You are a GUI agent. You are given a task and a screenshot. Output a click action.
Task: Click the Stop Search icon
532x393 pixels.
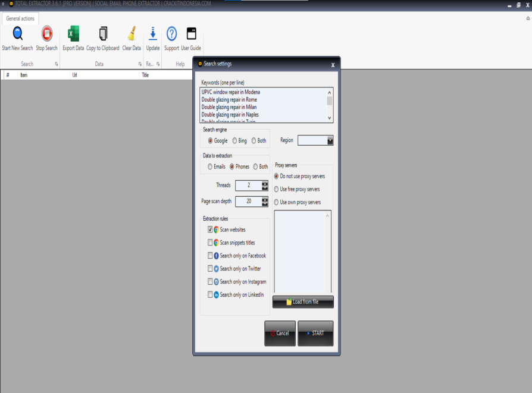[47, 33]
